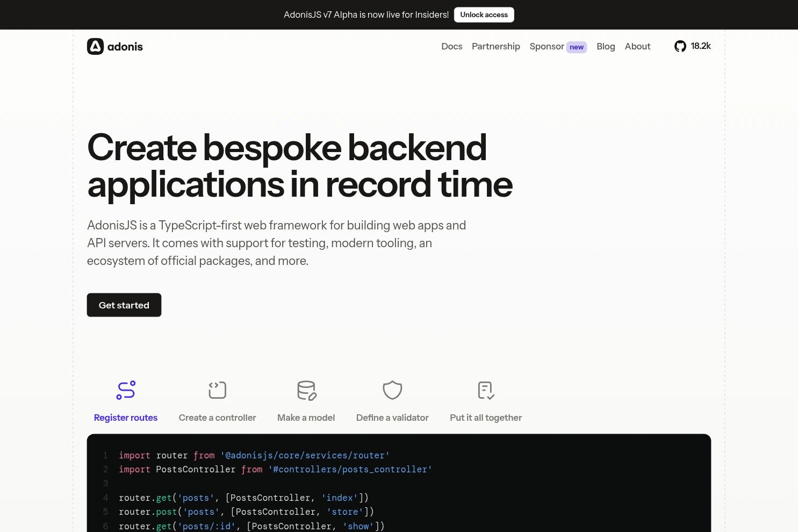
Task: Click the router.post 'store' code line
Action: click(246, 512)
